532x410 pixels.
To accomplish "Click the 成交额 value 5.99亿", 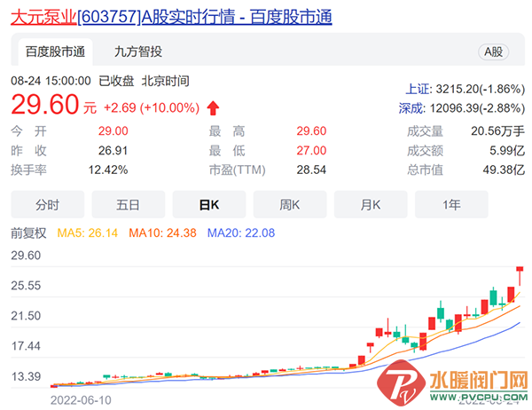I will click(x=507, y=151).
